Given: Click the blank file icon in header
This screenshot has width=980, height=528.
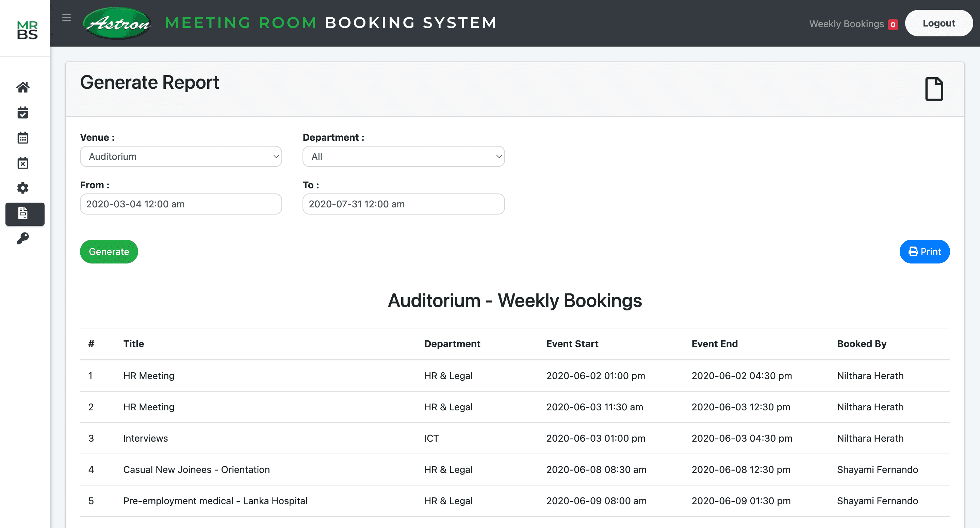Looking at the screenshot, I should coord(934,89).
